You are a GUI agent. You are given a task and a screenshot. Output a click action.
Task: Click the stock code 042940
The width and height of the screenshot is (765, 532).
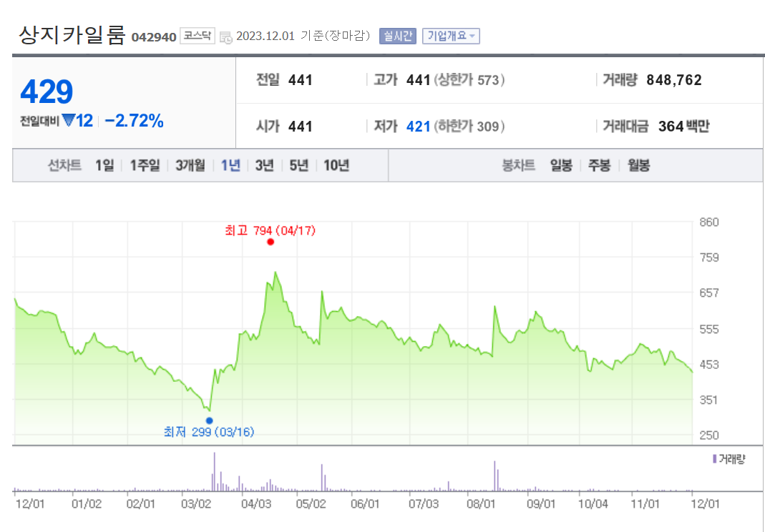154,37
